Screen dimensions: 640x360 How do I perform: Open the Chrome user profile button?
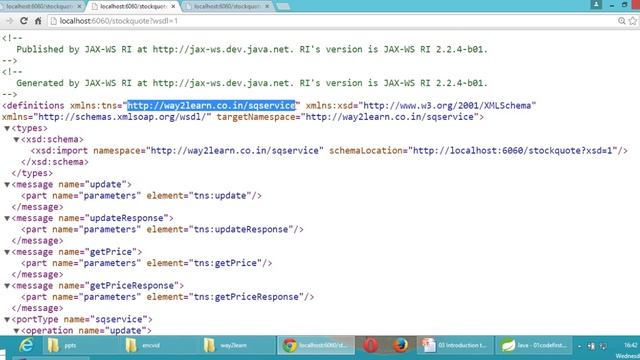click(x=596, y=4)
